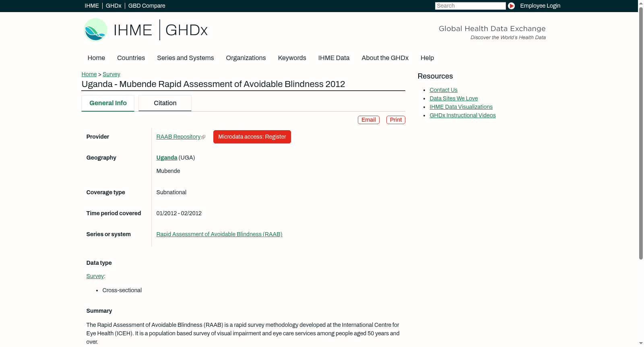Open Data Sites We Love link
The height and width of the screenshot is (347, 644).
pos(454,98)
